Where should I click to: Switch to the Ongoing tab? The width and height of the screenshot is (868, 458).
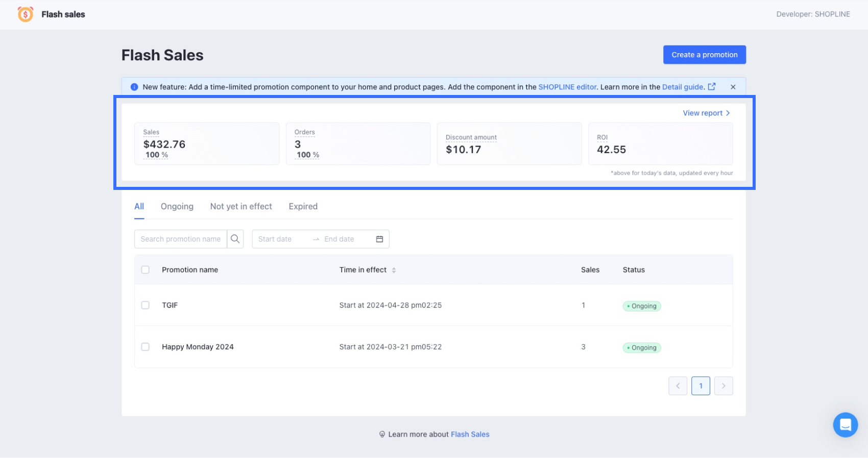pos(177,206)
